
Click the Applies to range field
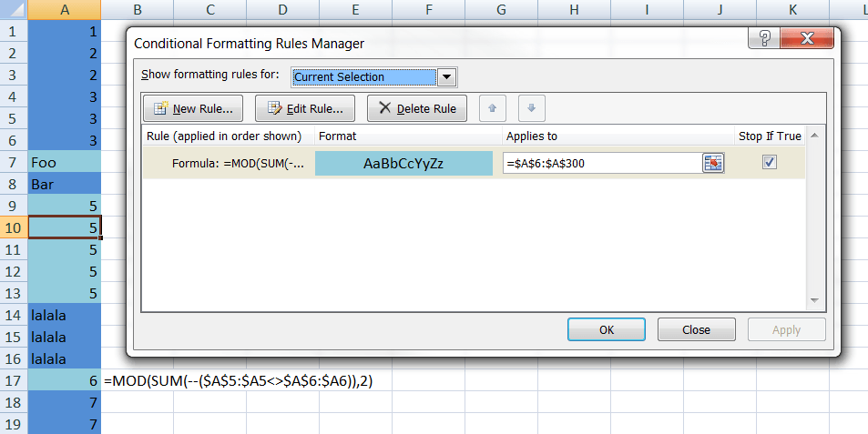599,163
